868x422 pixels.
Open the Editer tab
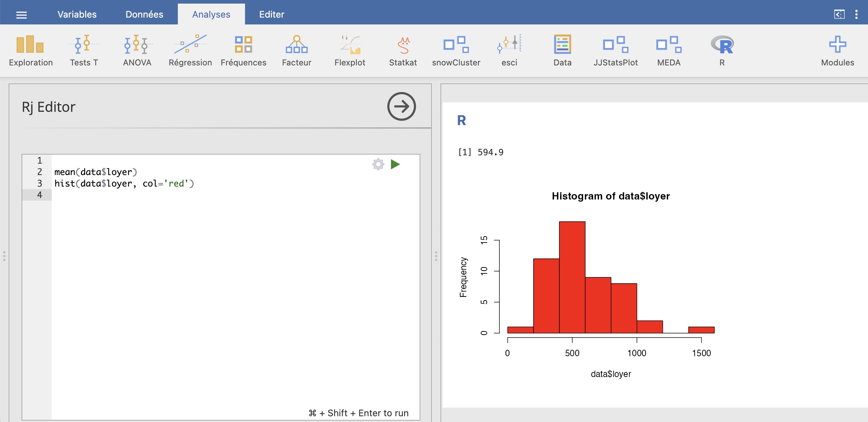[272, 14]
